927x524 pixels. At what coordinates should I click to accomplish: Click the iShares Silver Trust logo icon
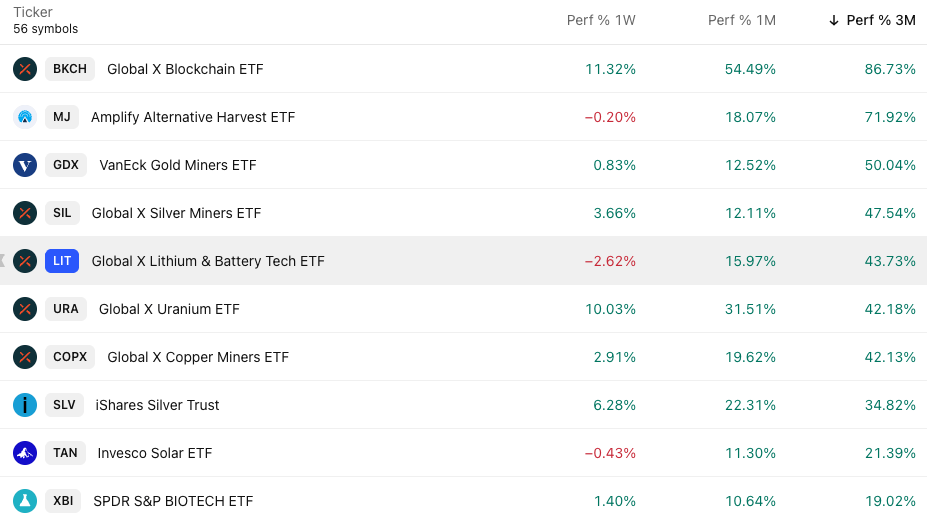[25, 405]
